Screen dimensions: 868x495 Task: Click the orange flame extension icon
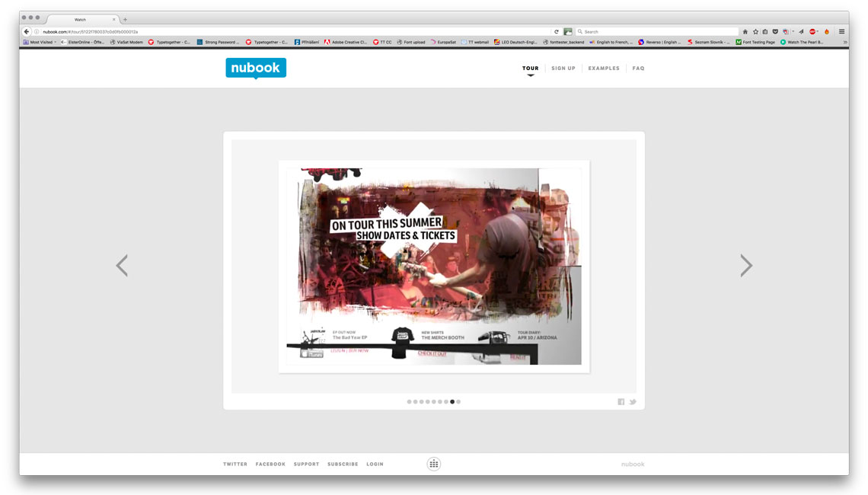click(827, 31)
